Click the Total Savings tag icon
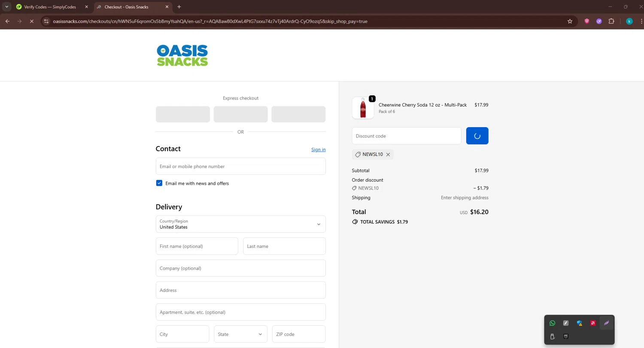The image size is (644, 348). (x=355, y=222)
